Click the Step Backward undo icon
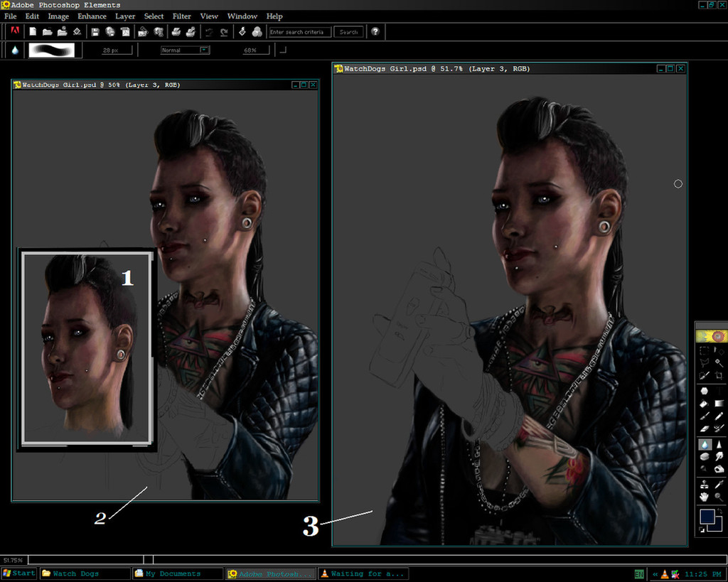 pos(209,31)
